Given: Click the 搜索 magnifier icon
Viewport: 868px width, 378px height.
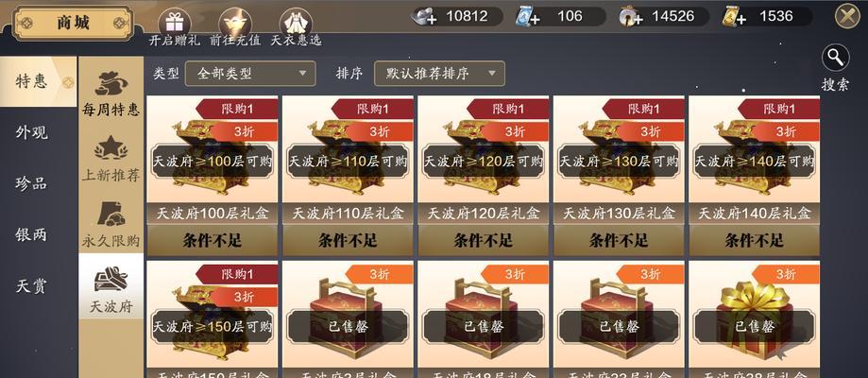Looking at the screenshot, I should click(835, 57).
